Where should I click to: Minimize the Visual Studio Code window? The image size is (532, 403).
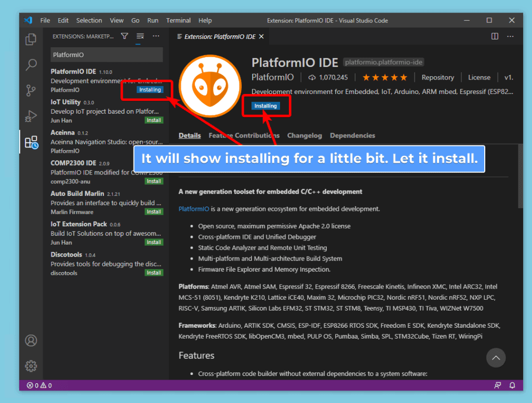(x=467, y=20)
